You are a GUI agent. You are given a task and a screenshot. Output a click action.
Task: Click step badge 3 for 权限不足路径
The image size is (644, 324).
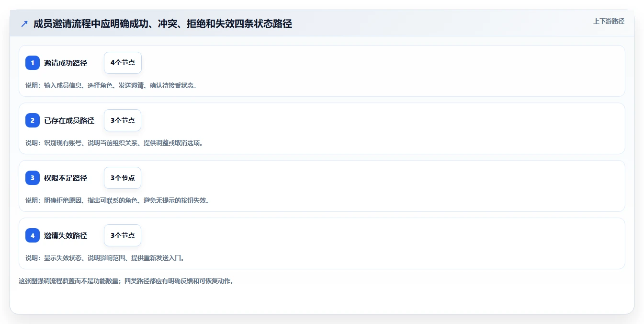(33, 178)
